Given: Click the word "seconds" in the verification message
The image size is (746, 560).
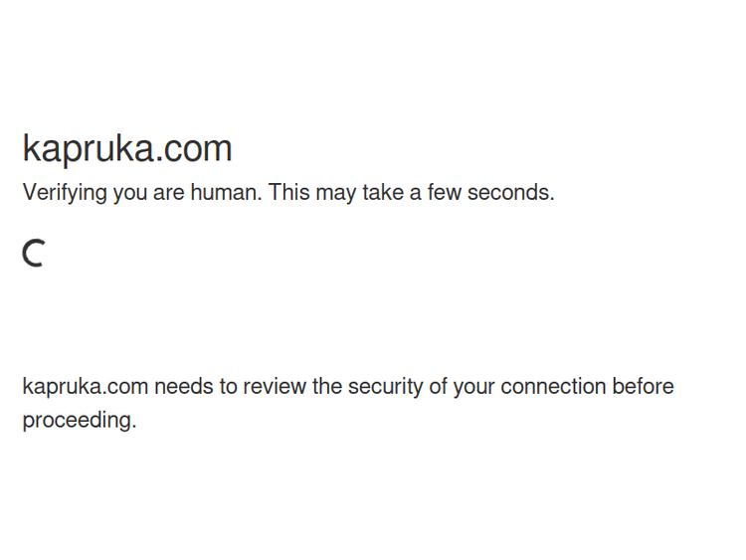Looking at the screenshot, I should pos(508,192).
